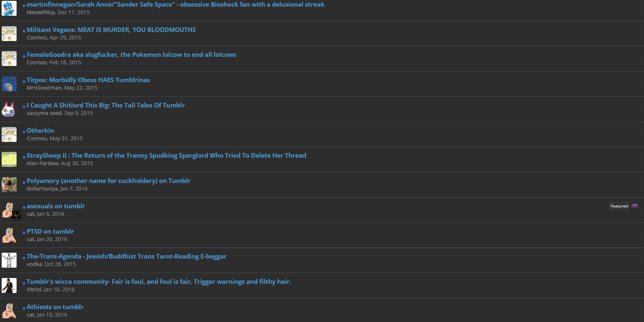The image size is (644, 322).
Task: Open the StraySheep II thread
Action: (x=167, y=156)
